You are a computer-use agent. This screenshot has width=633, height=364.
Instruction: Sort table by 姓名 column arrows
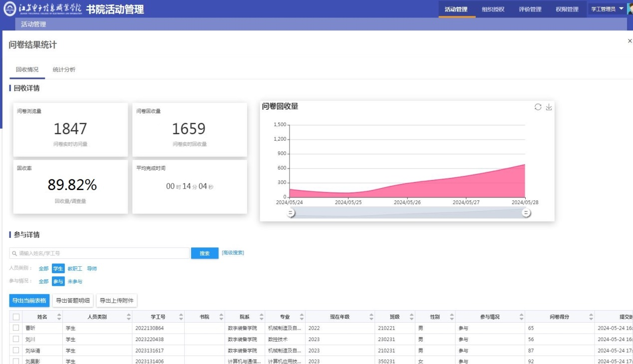click(59, 317)
